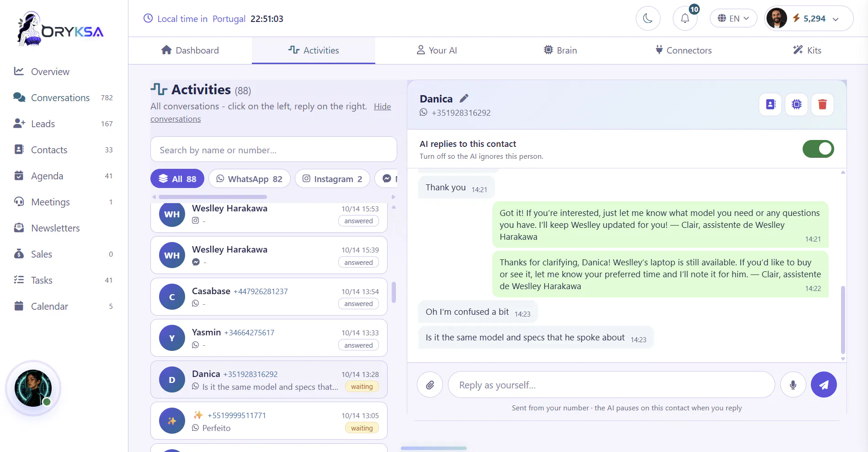Screen dimensions: 868x452
Task: Open the Meetings sidebar item
Action: [64, 202]
